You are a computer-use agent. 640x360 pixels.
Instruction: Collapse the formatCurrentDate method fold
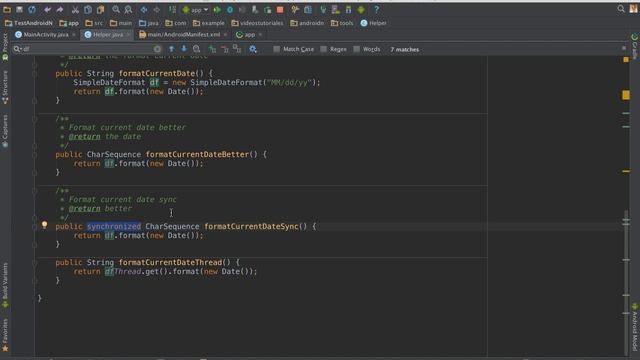35,74
